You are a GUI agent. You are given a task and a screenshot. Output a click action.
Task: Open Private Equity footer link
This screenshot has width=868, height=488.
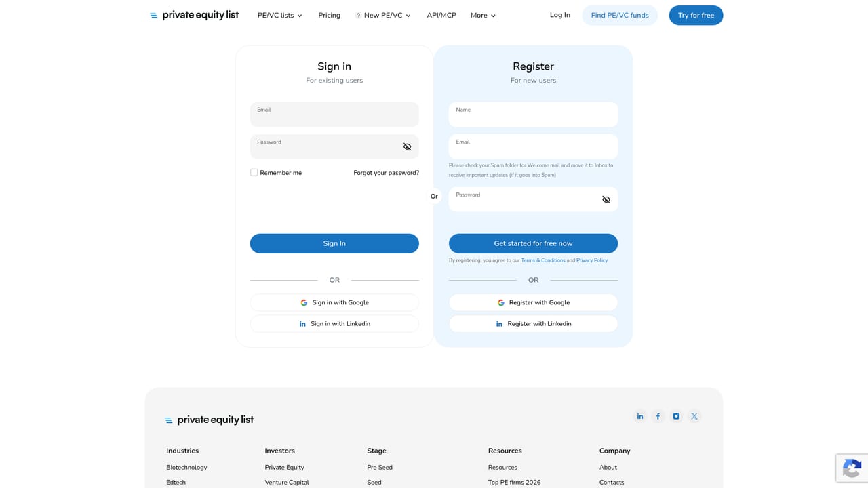coord(284,468)
